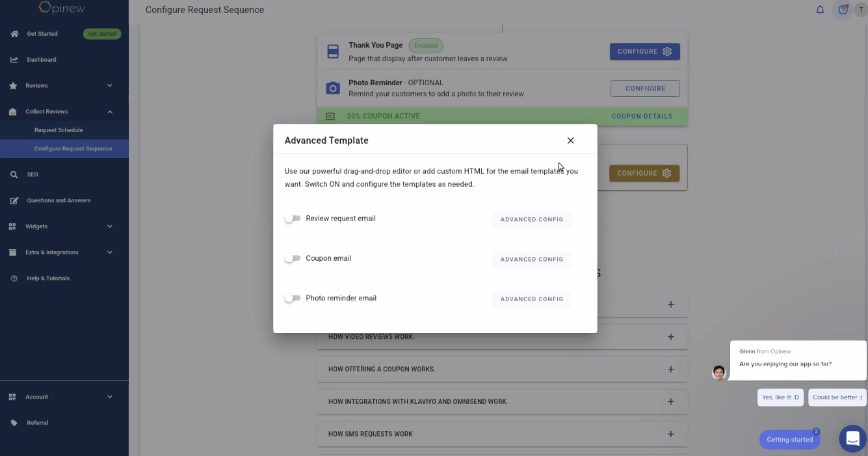Select Configure Request Sequence menu item
This screenshot has height=456, width=868.
pyautogui.click(x=73, y=148)
